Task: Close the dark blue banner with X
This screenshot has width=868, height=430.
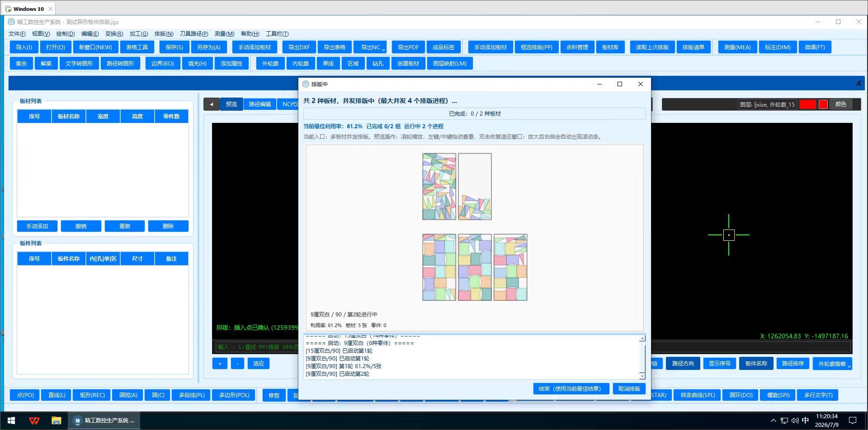Action: coord(858,83)
